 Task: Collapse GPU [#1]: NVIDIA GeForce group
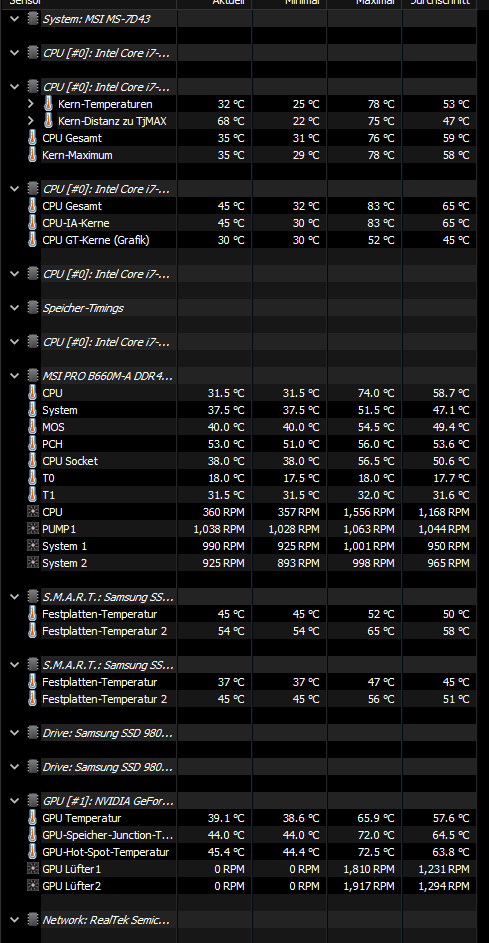click(x=14, y=801)
